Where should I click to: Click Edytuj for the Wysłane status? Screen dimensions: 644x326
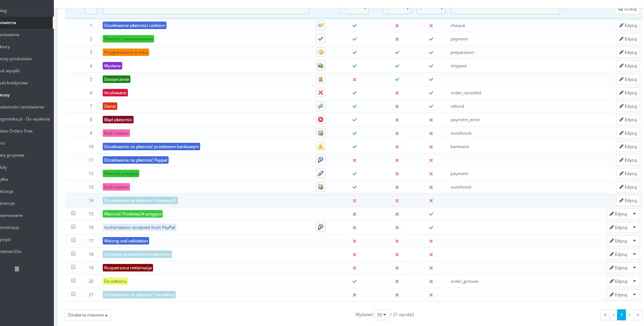click(x=628, y=66)
